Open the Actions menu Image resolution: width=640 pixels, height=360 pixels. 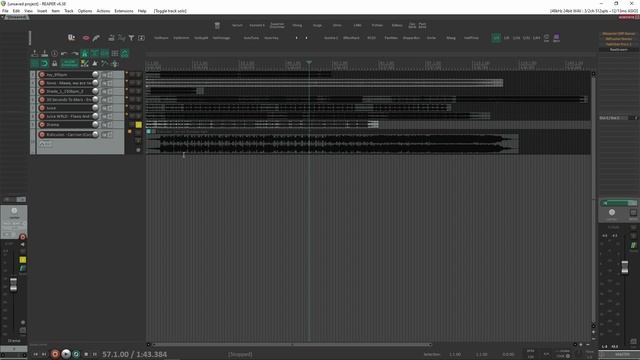coord(103,11)
